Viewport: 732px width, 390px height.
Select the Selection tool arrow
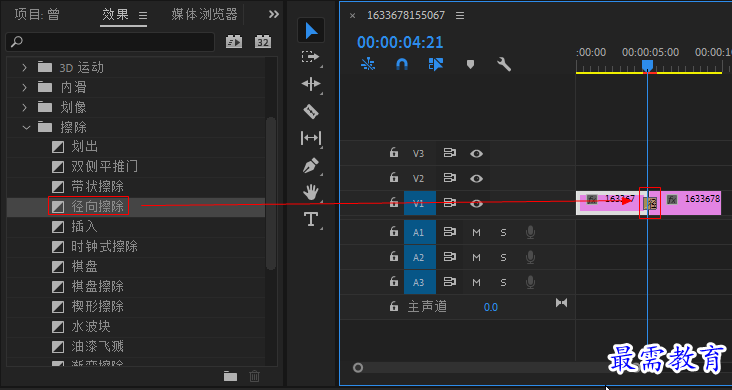[311, 30]
